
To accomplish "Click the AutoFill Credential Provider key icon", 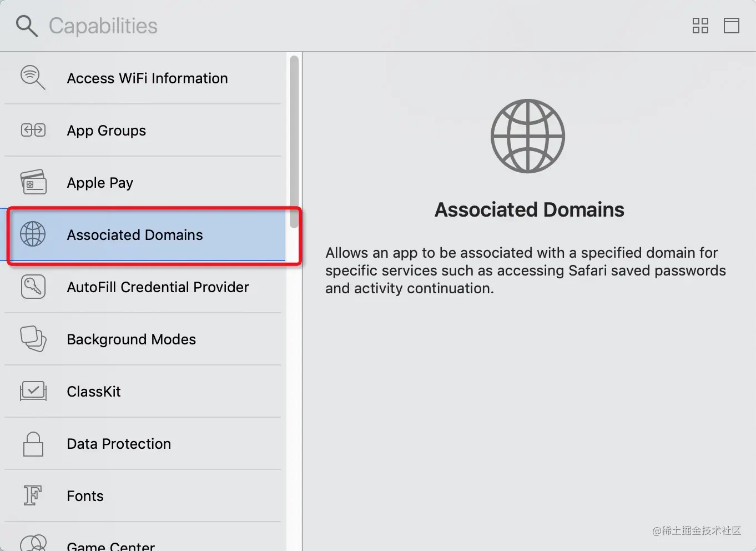I will pyautogui.click(x=33, y=287).
